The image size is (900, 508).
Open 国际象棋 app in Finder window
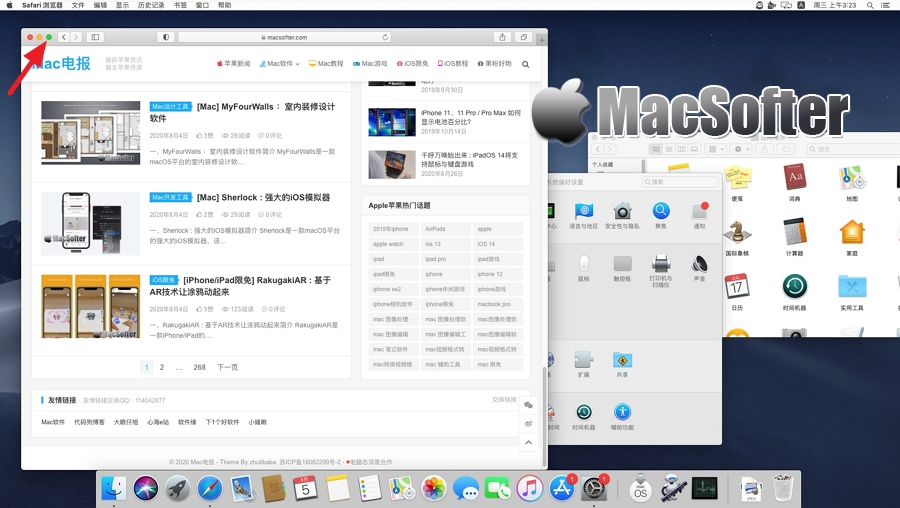[x=737, y=238]
